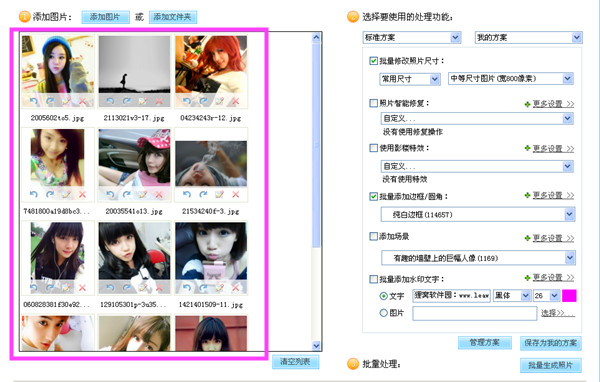Rotate left the 2005602to5.jpg thumbnail
The image size is (600, 382).
click(34, 101)
